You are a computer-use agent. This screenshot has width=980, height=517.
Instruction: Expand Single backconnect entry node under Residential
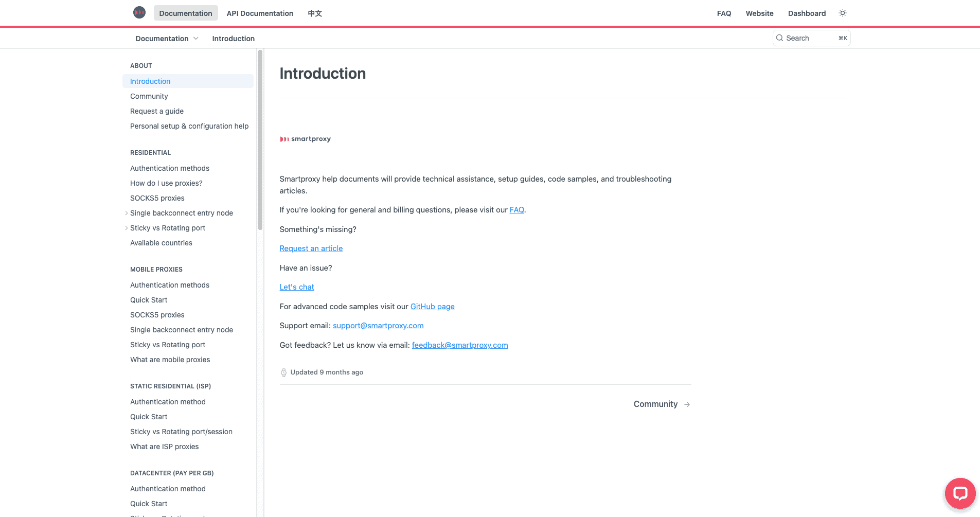tap(127, 213)
